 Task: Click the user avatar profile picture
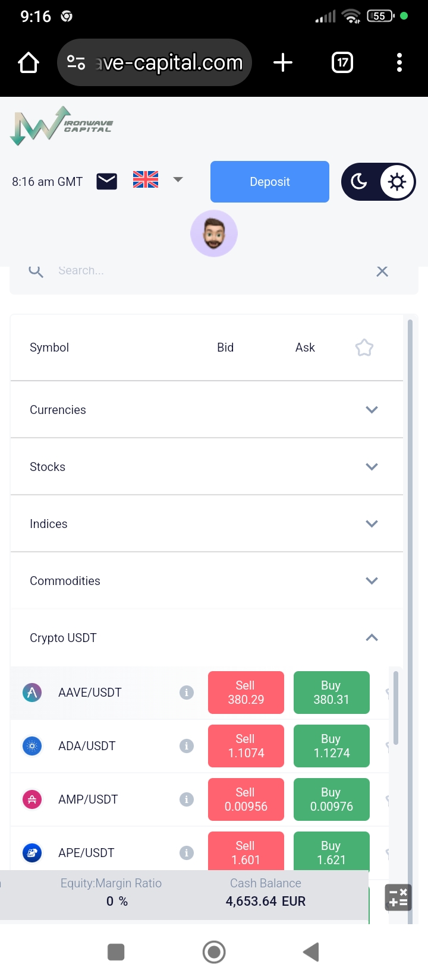pos(214,233)
